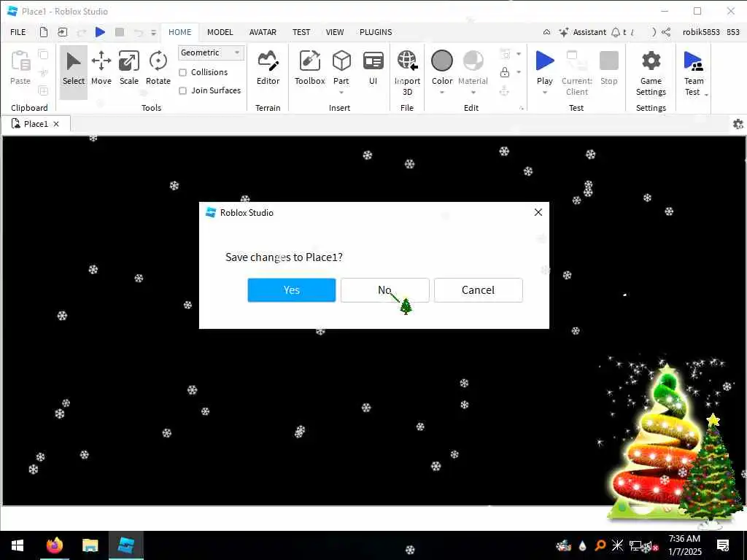Click the viewport settings gear icon

[738, 124]
